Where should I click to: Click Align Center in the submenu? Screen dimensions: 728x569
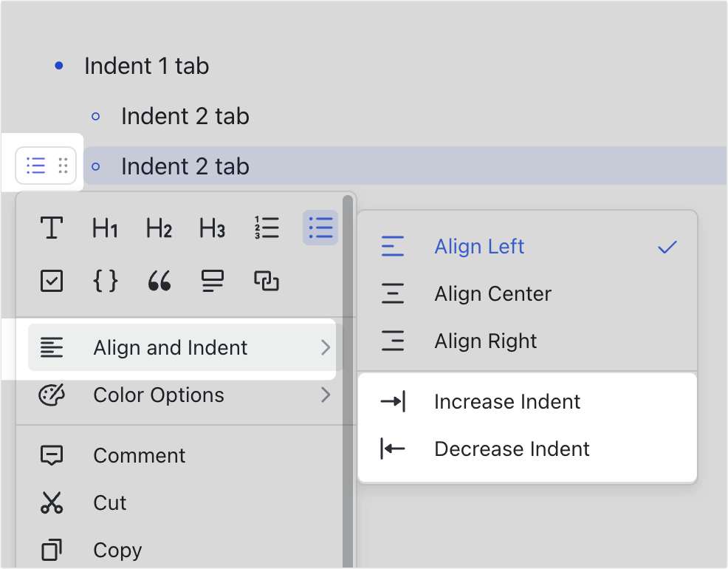click(x=492, y=293)
